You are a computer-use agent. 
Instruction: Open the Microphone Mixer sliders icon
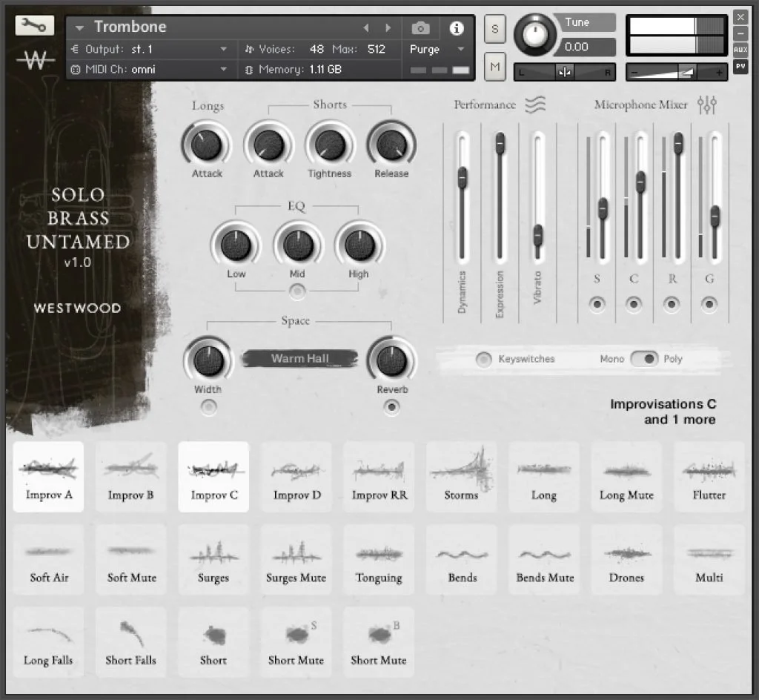[x=706, y=105]
